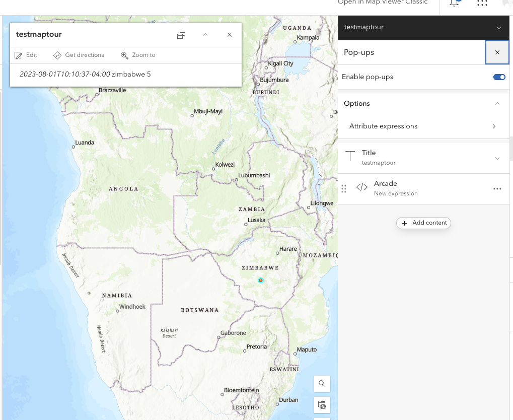Click the Add content button
Screen dimensions: 513x420
pyautogui.click(x=424, y=223)
